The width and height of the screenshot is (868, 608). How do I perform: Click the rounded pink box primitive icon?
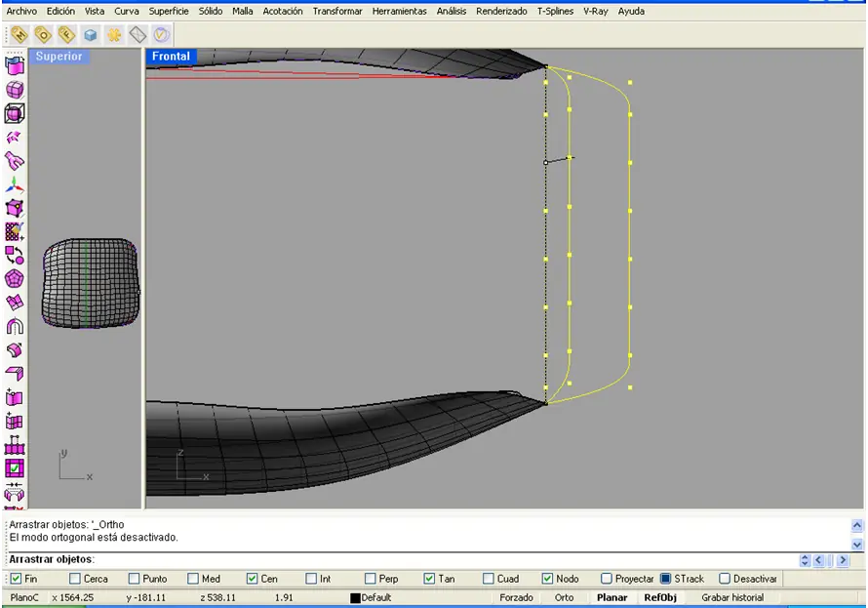click(15, 89)
